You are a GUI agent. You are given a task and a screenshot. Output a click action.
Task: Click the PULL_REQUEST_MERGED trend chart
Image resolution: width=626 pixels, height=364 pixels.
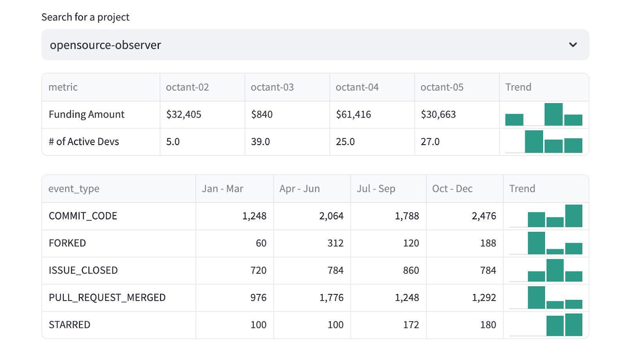click(x=546, y=298)
